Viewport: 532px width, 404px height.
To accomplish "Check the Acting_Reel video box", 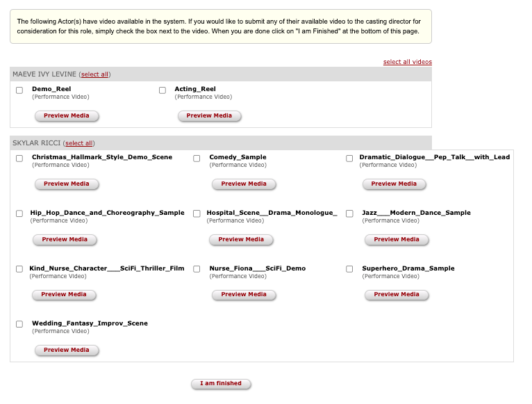I will point(163,90).
